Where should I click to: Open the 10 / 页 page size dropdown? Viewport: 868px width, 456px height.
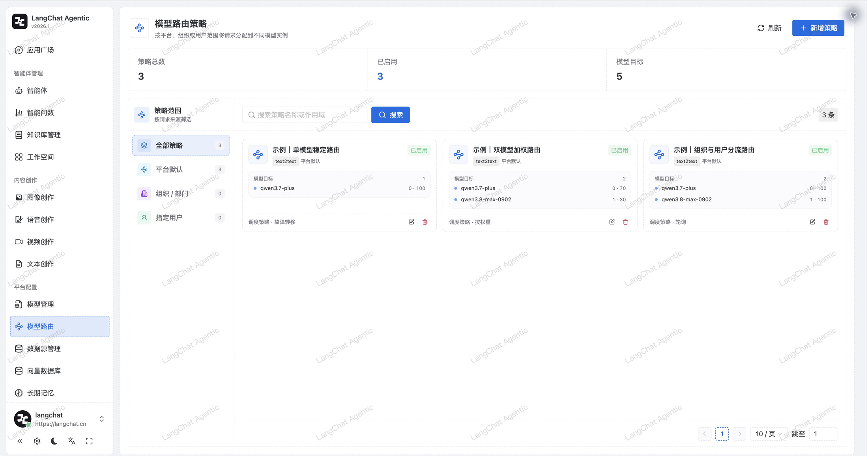[768, 434]
